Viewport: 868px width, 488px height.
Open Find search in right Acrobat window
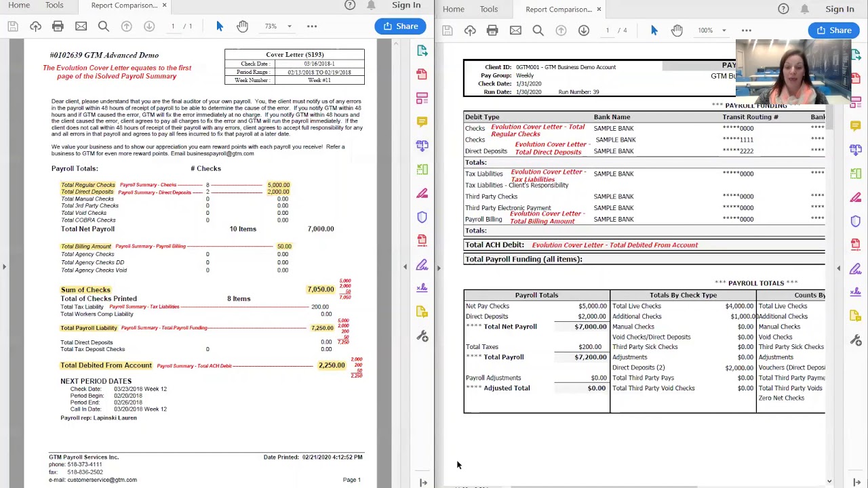[x=538, y=30]
